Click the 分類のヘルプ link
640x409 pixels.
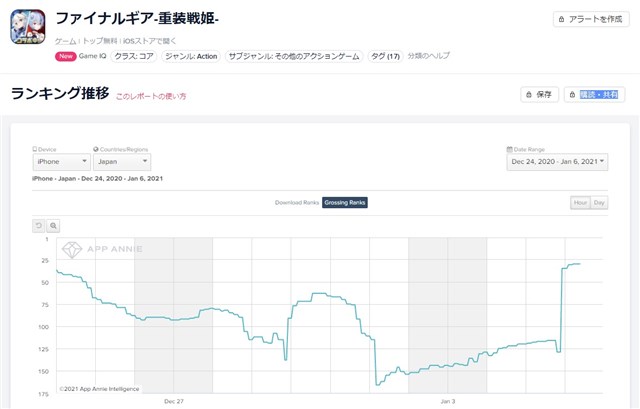(x=429, y=56)
